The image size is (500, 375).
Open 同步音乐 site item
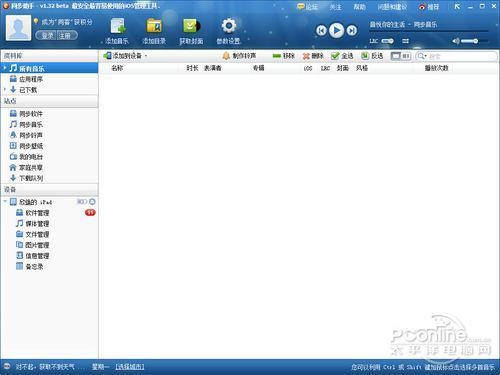coord(49,124)
